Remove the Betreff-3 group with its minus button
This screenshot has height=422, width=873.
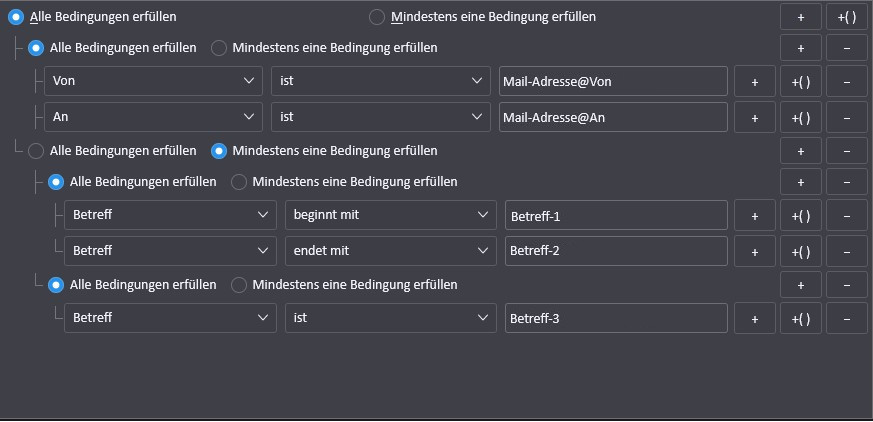[847, 285]
